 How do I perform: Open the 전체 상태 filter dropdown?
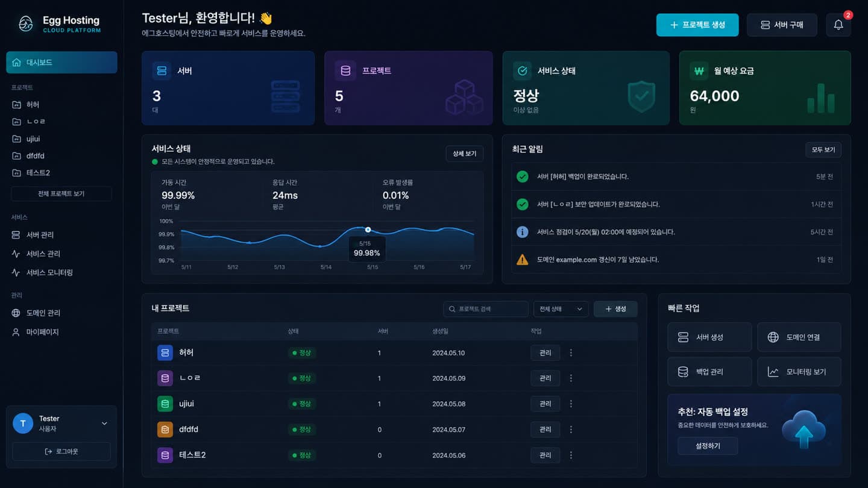(x=561, y=309)
